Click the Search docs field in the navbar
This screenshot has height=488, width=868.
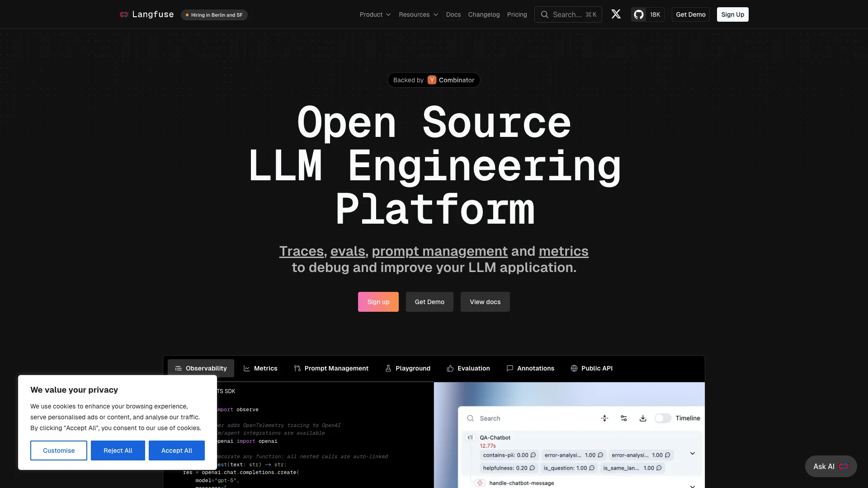(568, 14)
